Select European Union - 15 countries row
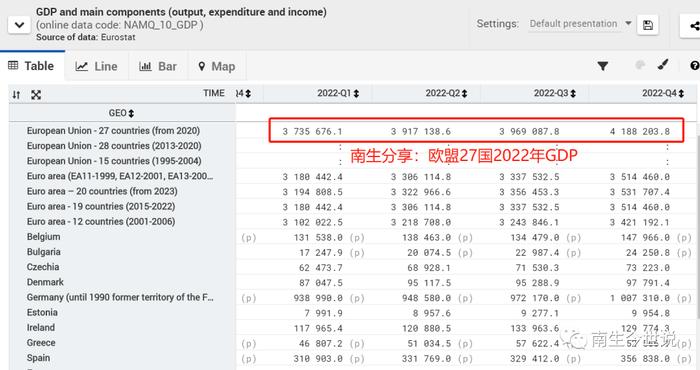This screenshot has width=700, height=370. click(x=114, y=161)
